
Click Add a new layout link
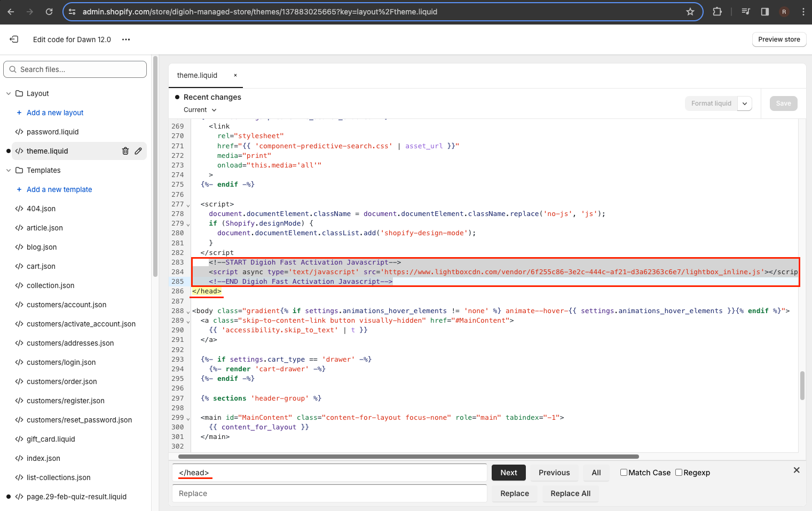55,113
